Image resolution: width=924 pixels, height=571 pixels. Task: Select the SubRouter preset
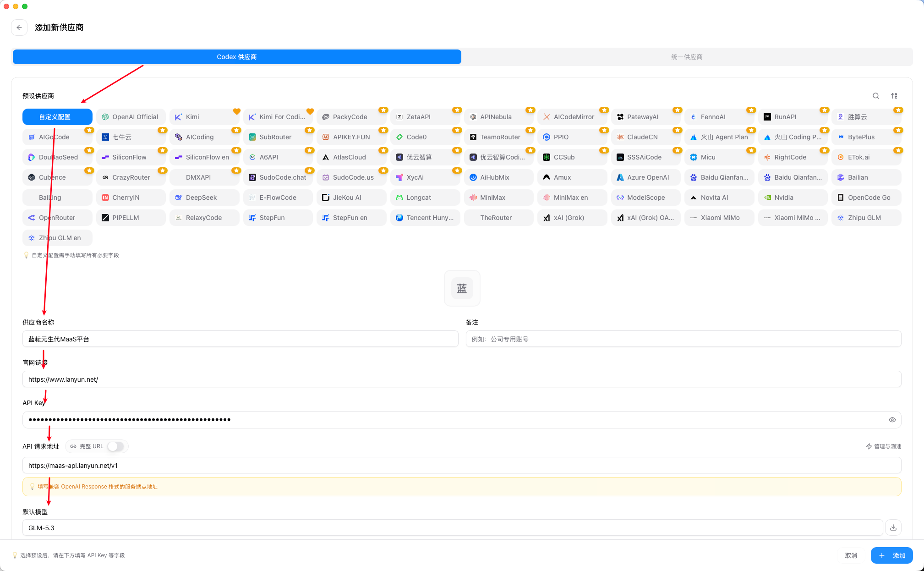[278, 137]
